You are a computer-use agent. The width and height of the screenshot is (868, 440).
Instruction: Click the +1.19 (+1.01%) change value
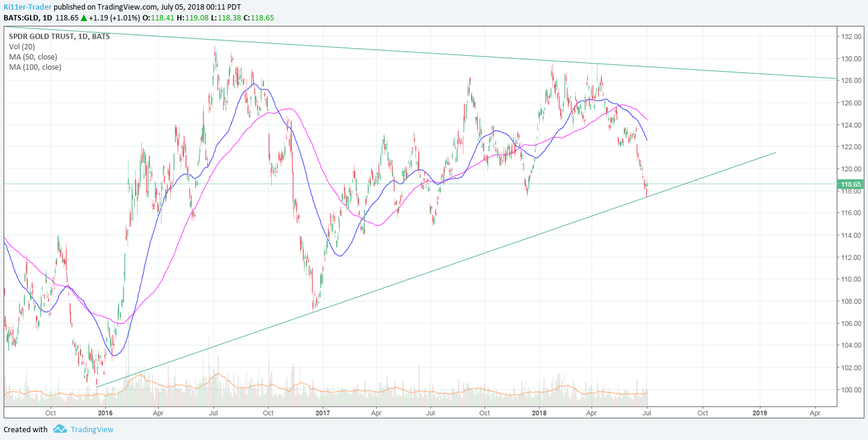[x=114, y=17]
